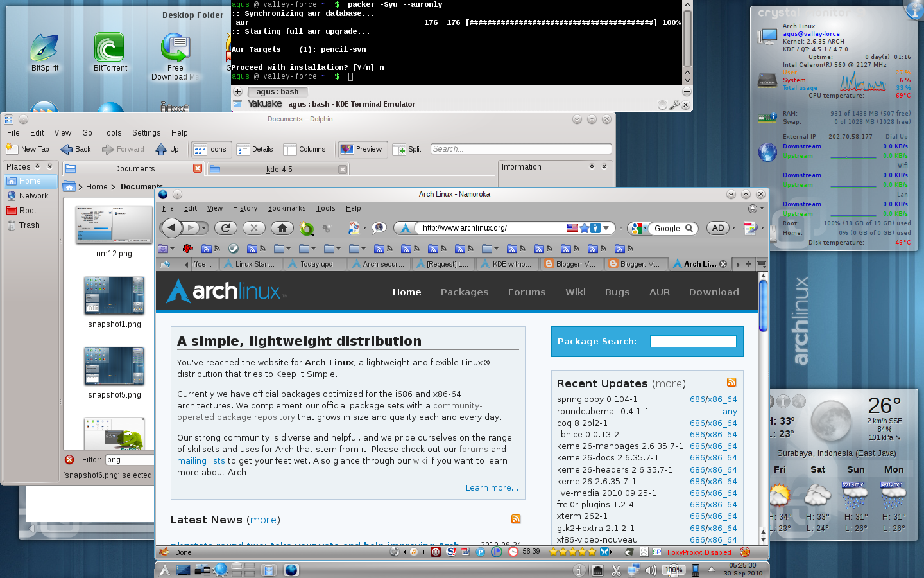Image resolution: width=924 pixels, height=578 pixels.
Task: Open Namoroka's home page button
Action: click(x=282, y=227)
